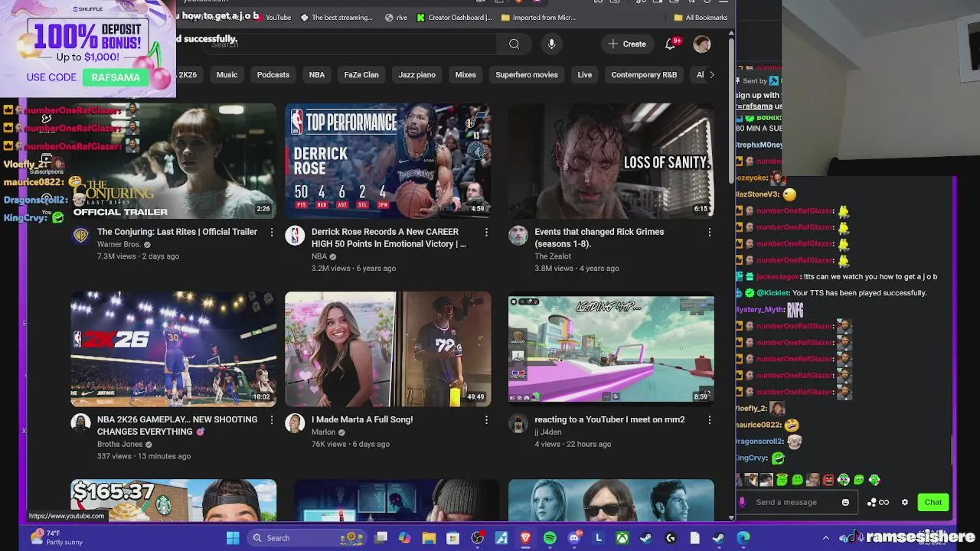Open options for reacting to a YouTuber video
The width and height of the screenshot is (980, 551).
(709, 419)
